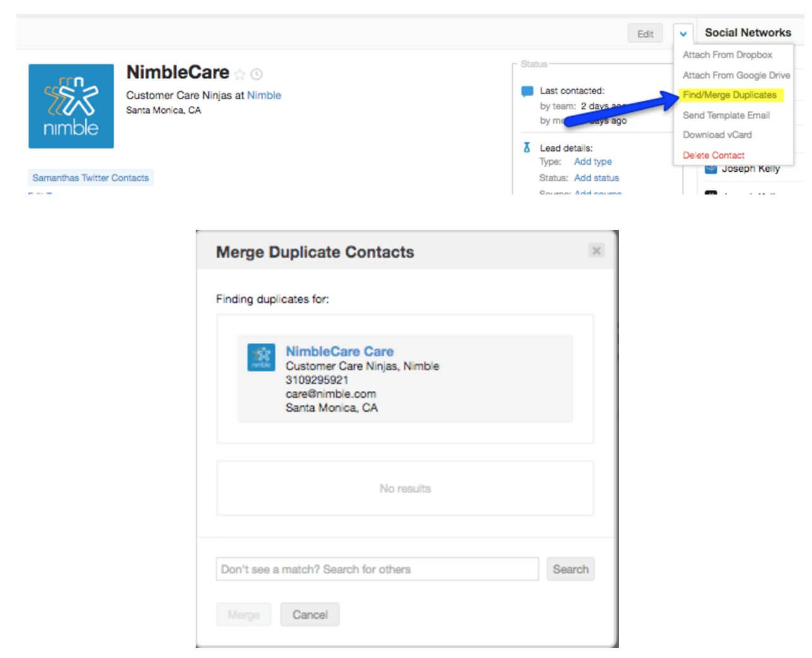This screenshot has height=658, width=812.
Task: Click the Lead details icon
Action: [527, 148]
